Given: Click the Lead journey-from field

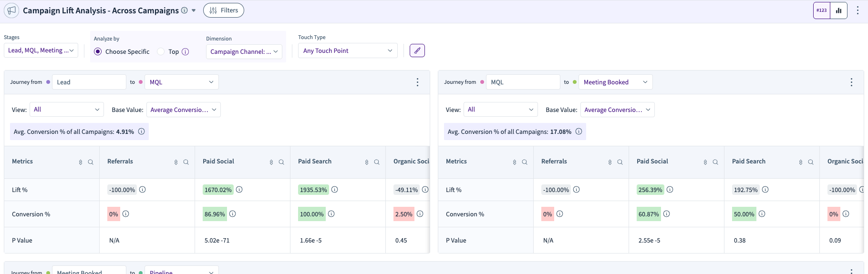Looking at the screenshot, I should (89, 82).
